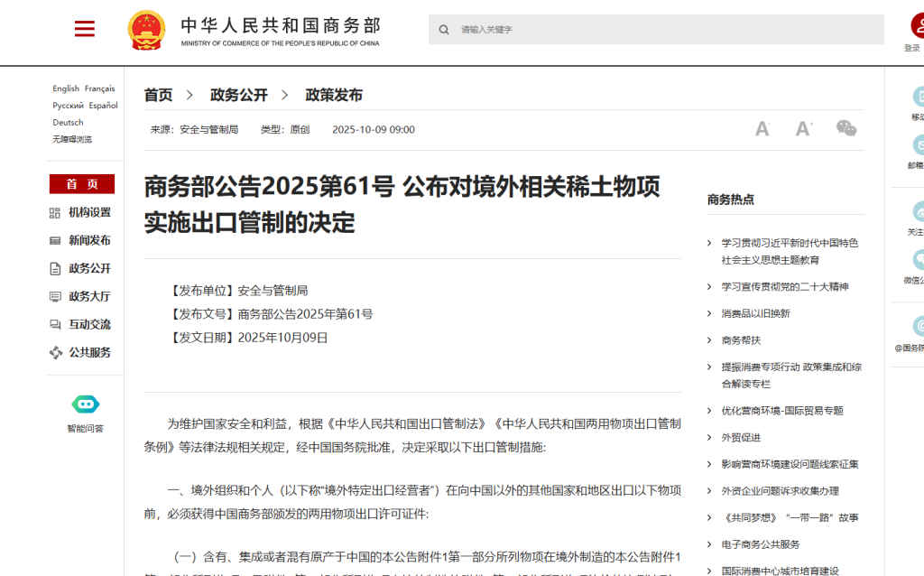Click the 登录 user avatar icon
This screenshot has width=924, height=576.
915,26
